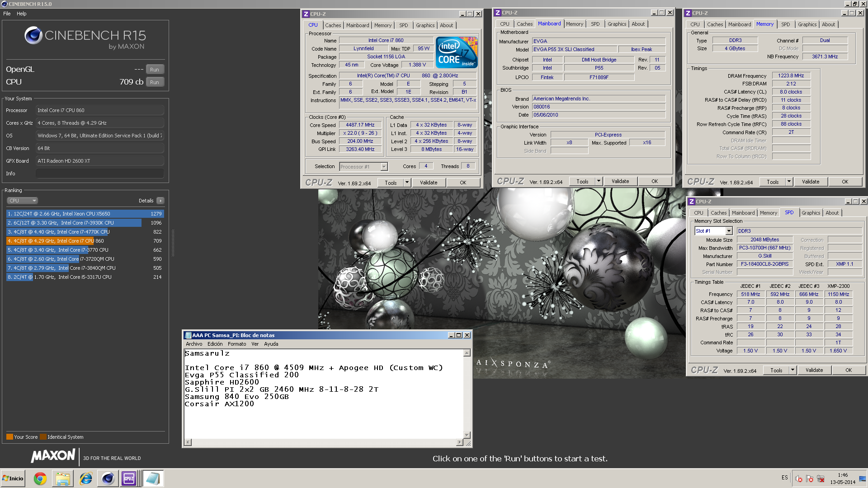Open Archivo menu in Notepad
Screen dimensions: 868x488
click(x=194, y=344)
